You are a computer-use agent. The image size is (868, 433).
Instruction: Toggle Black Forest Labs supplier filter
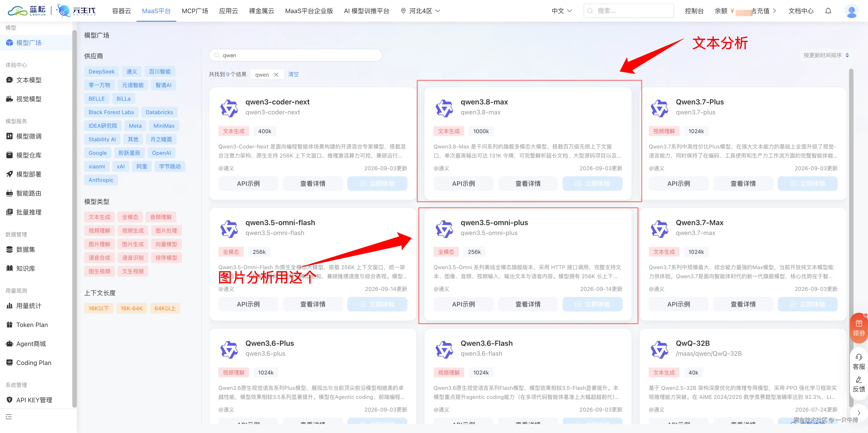(x=111, y=112)
